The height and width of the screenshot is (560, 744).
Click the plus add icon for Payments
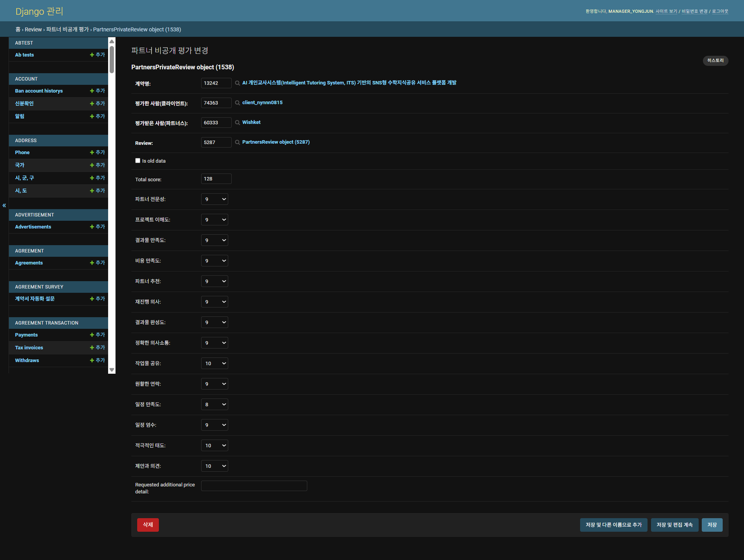pyautogui.click(x=92, y=335)
